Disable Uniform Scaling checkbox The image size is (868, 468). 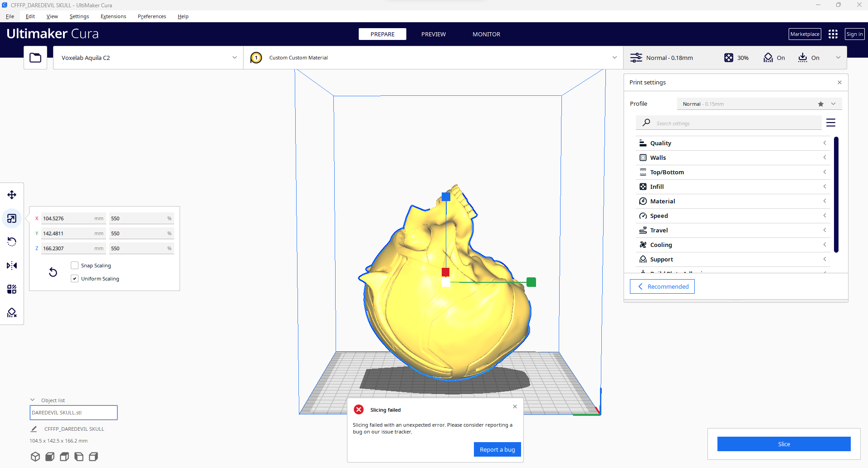pyautogui.click(x=75, y=279)
